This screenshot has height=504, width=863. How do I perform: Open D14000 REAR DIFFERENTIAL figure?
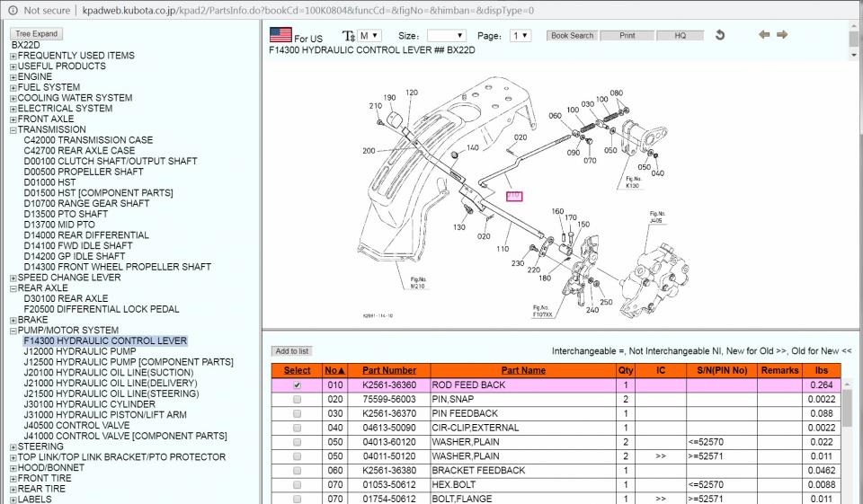click(x=86, y=235)
